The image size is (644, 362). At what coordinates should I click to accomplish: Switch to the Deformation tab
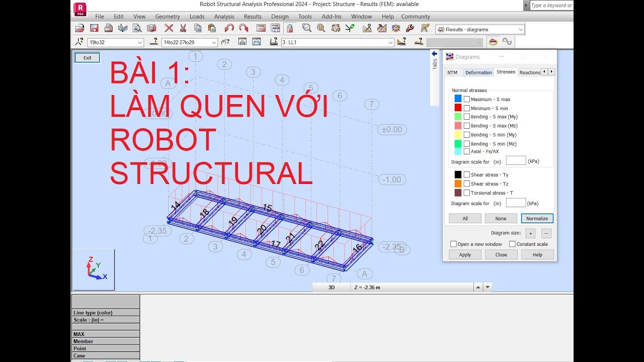click(478, 72)
